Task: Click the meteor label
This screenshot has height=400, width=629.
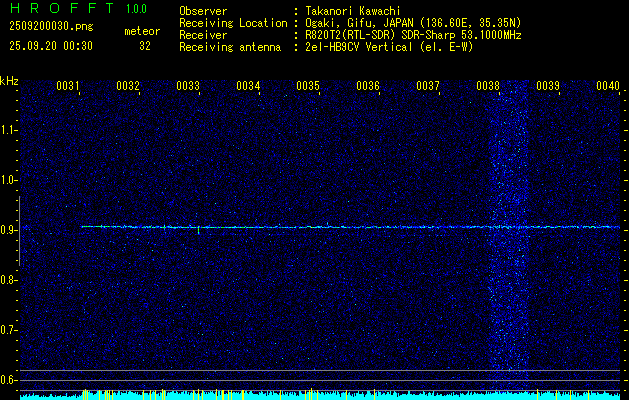Action: click(142, 31)
